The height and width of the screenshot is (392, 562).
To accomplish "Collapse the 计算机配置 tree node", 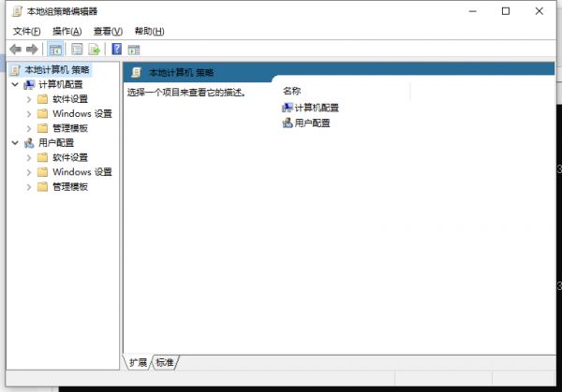I will pyautogui.click(x=14, y=84).
